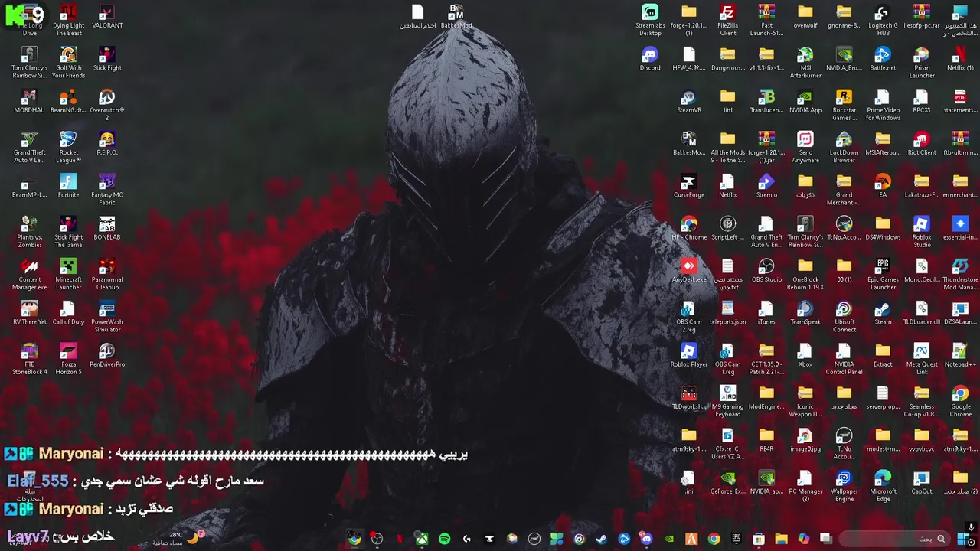This screenshot has width=980, height=551.
Task: Launch Wallpaper Engine desktop icon
Action: coord(844,487)
